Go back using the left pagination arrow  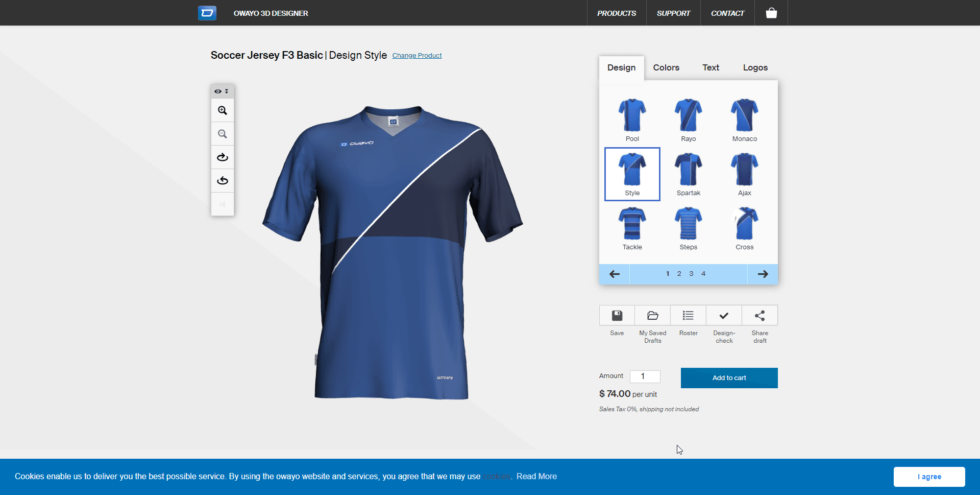click(x=614, y=274)
